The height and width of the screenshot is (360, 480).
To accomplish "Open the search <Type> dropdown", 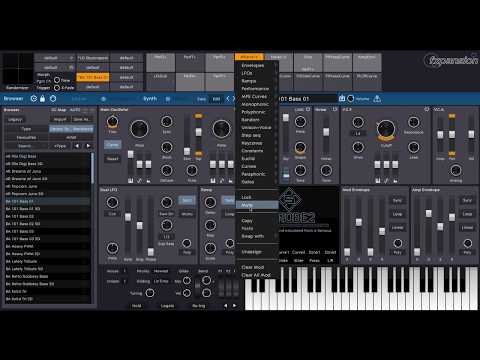I will (x=60, y=146).
